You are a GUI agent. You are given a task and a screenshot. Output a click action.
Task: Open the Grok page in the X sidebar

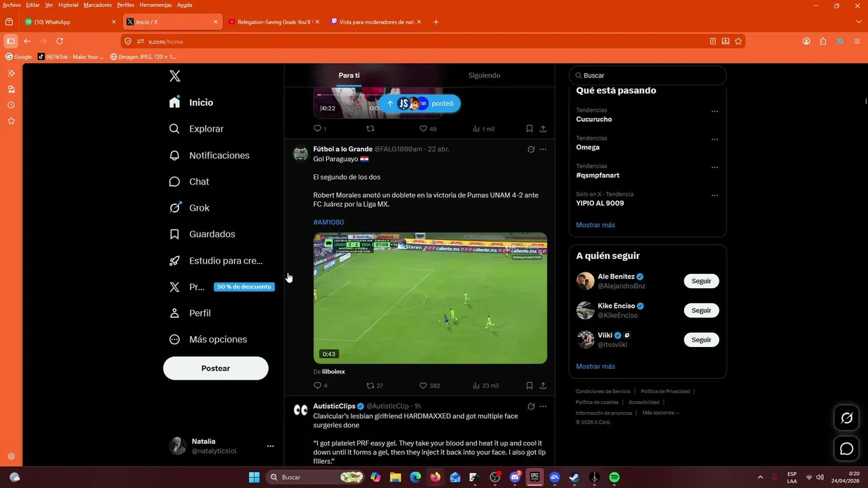pyautogui.click(x=189, y=208)
